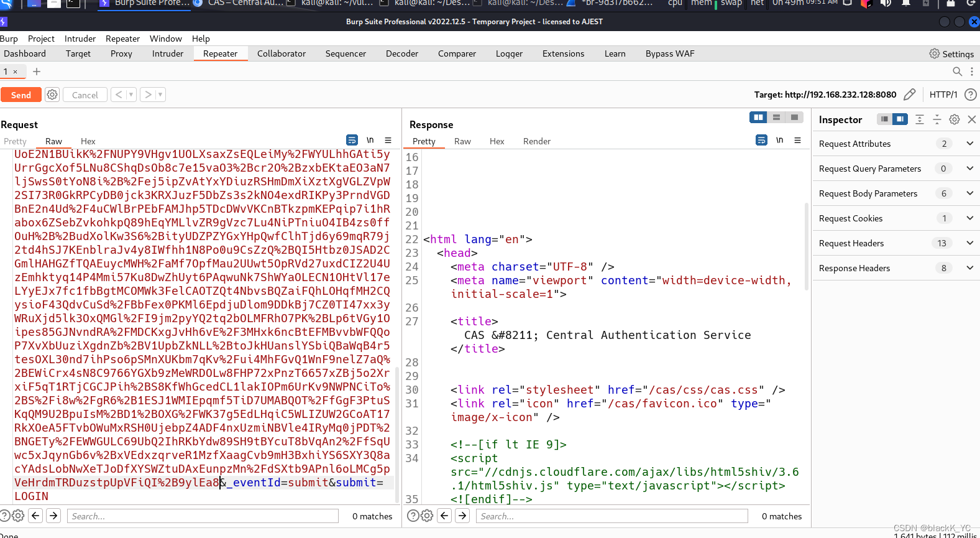The height and width of the screenshot is (538, 980).
Task: Expand all Inspector sections
Action: (x=920, y=119)
